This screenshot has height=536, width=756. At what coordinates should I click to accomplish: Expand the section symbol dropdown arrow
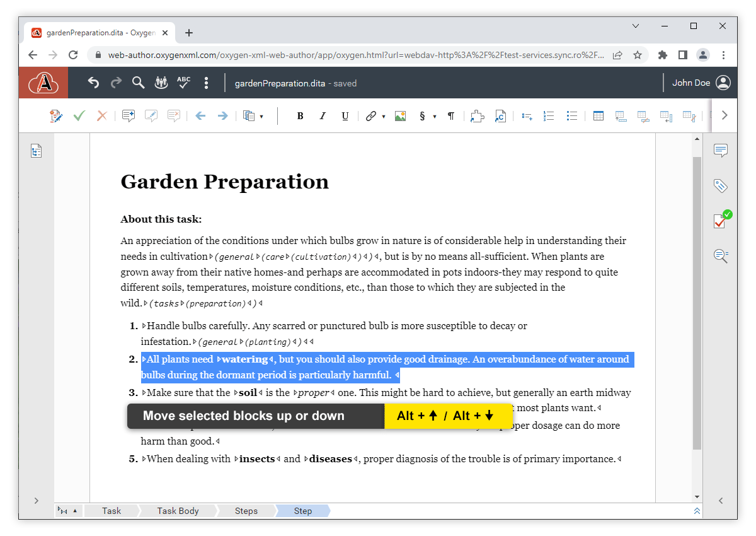(x=435, y=117)
